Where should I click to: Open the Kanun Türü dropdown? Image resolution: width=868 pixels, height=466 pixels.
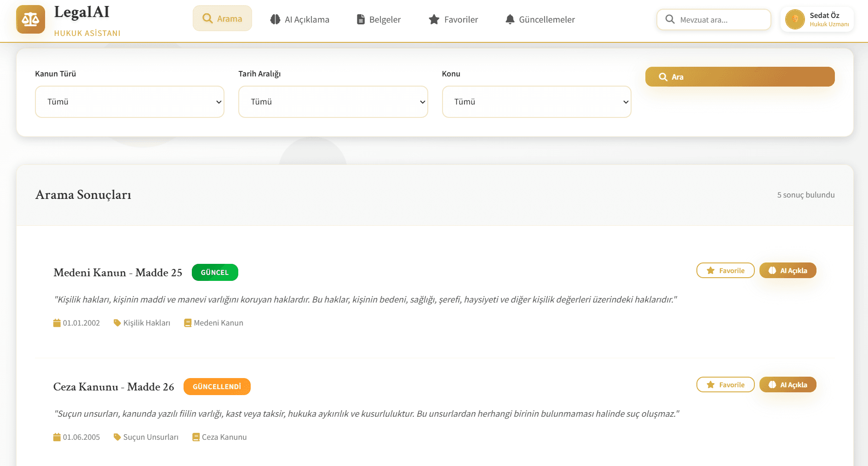129,102
